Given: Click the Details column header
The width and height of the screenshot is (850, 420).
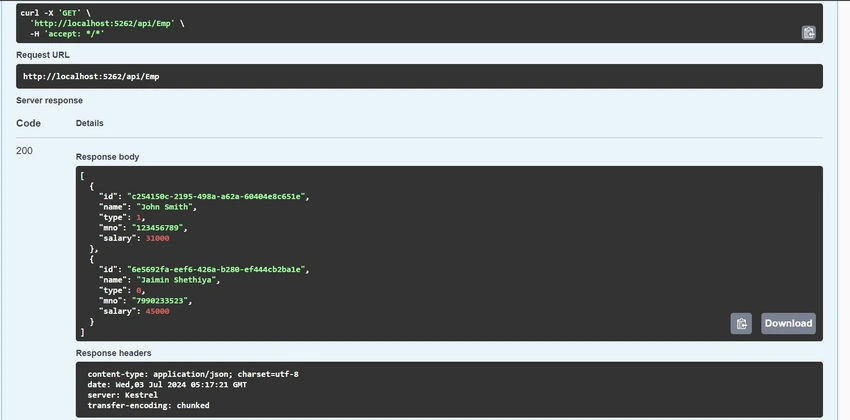Looking at the screenshot, I should (89, 123).
